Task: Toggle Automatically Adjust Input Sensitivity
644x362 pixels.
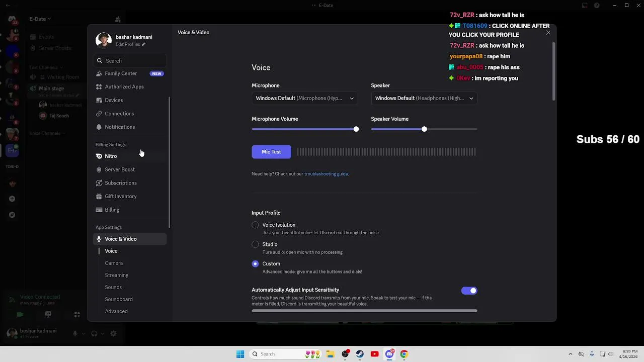Action: pos(469,291)
